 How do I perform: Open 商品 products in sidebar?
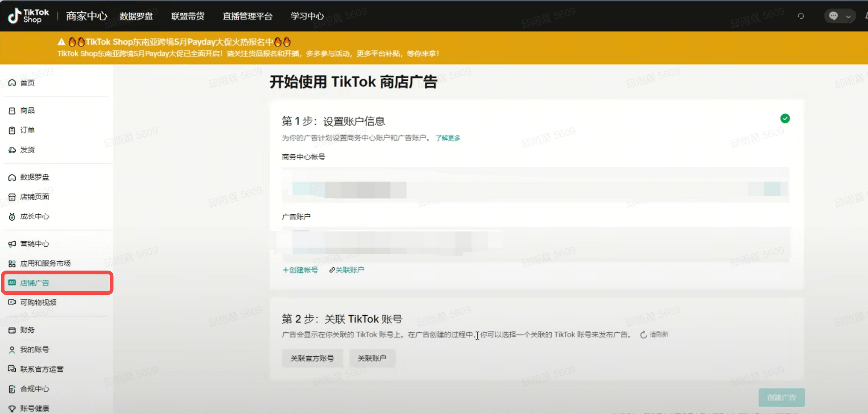(x=27, y=110)
